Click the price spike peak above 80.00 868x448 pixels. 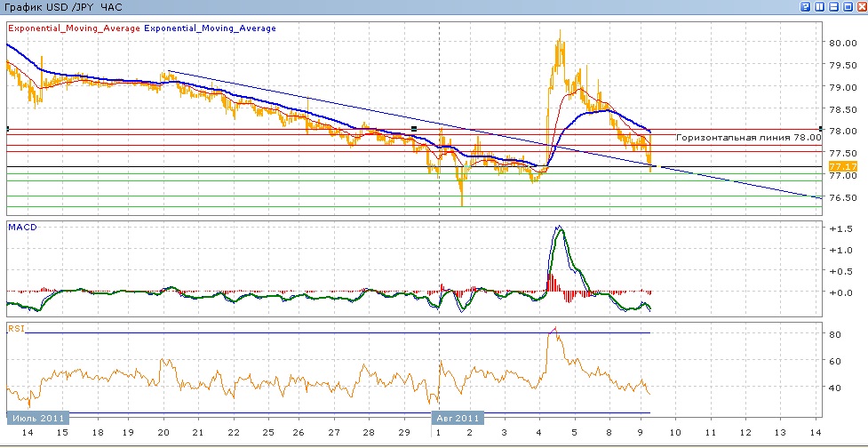tap(560, 32)
